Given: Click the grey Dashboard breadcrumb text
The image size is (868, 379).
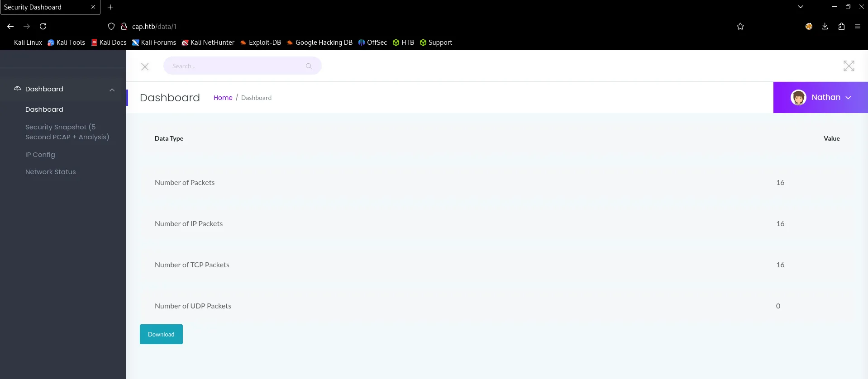Looking at the screenshot, I should pyautogui.click(x=256, y=98).
